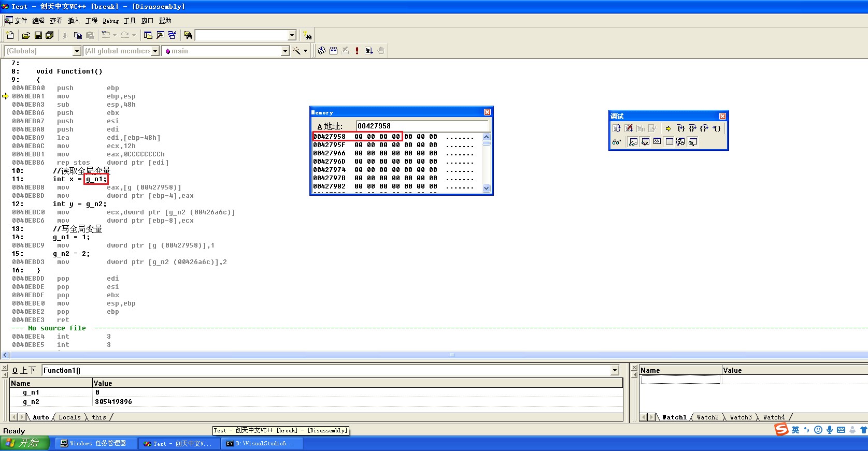Click the red exclamation Execute Program icon
The height and width of the screenshot is (451, 868).
coord(357,51)
